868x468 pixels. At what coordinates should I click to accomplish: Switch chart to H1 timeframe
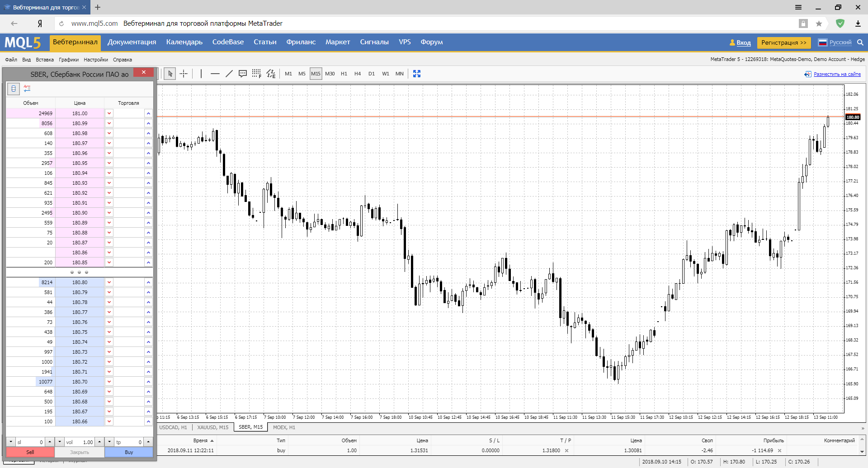tap(344, 74)
